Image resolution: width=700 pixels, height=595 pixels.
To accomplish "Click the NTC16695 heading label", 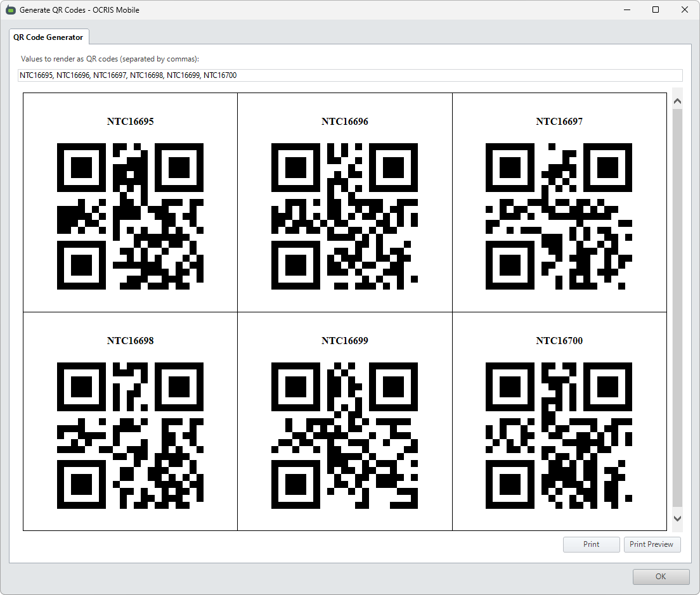I will (x=131, y=121).
